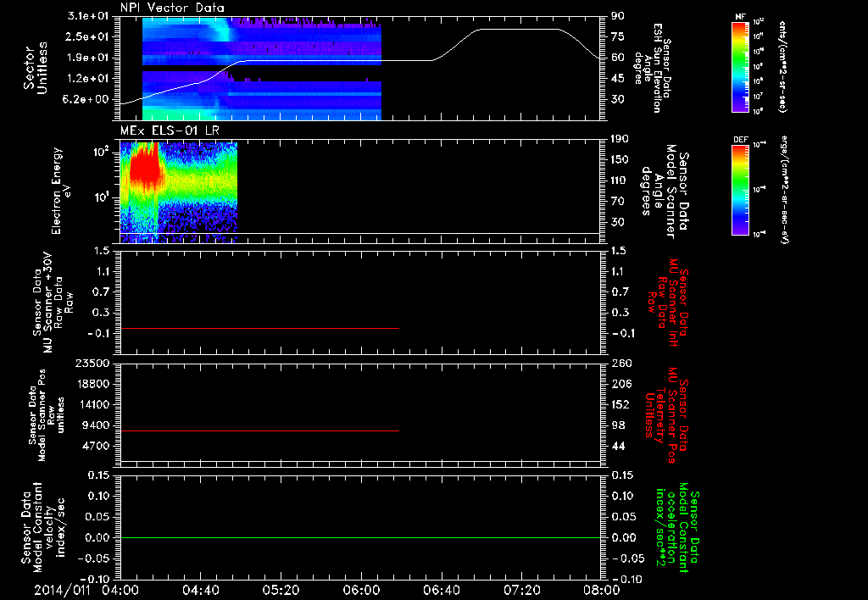Select the '06:40' time tick label
This screenshot has height=600, width=868.
pyautogui.click(x=442, y=590)
